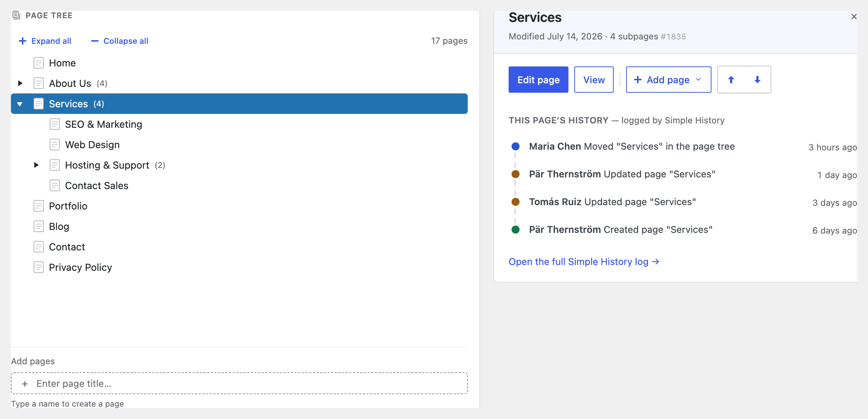This screenshot has height=419, width=868.
Task: Click Maria Chen's blue history dot
Action: [516, 146]
